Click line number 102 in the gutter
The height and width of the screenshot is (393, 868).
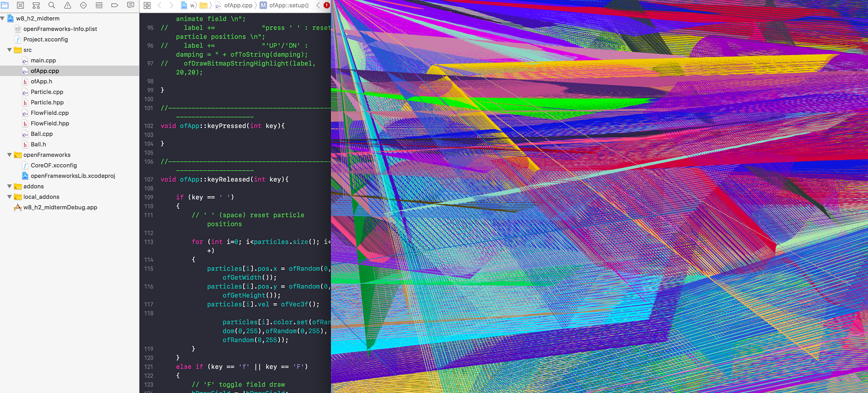coord(149,126)
